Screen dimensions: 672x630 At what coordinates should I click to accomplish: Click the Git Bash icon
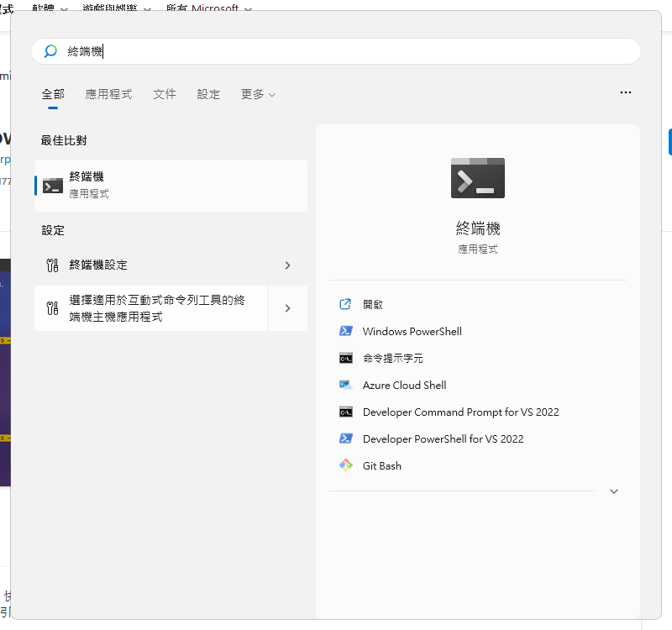tap(345, 465)
